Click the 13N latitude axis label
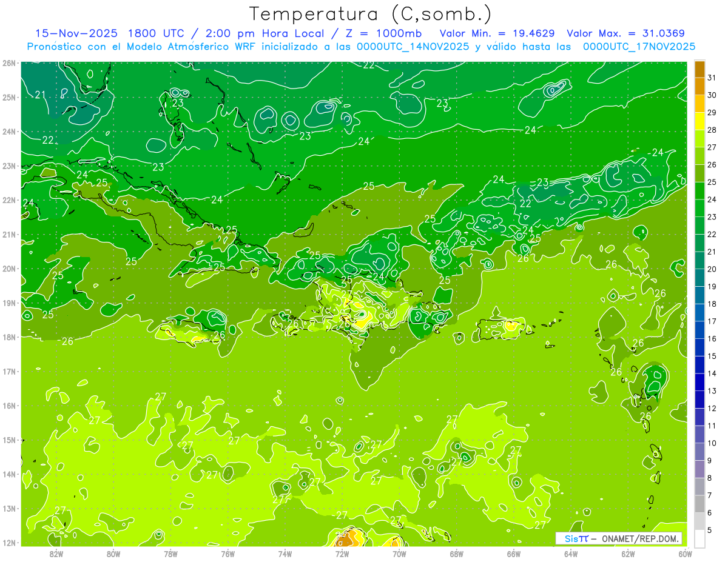 pos(9,508)
